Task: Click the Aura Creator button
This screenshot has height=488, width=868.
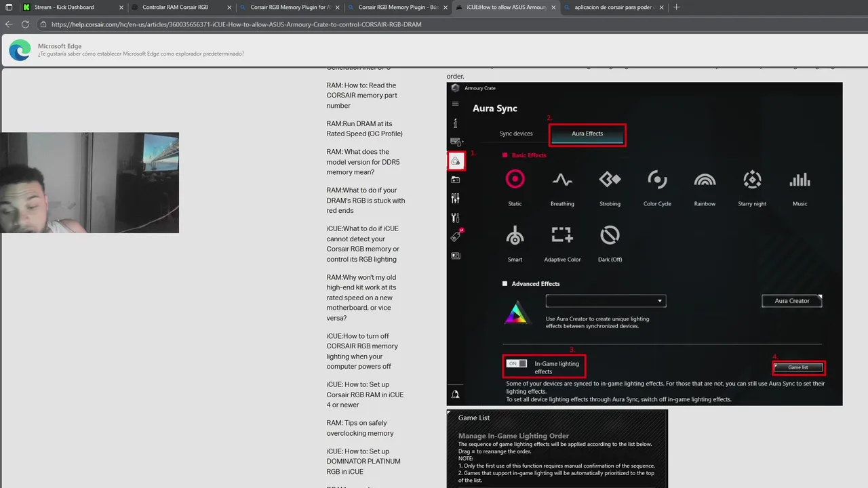Action: click(x=792, y=301)
